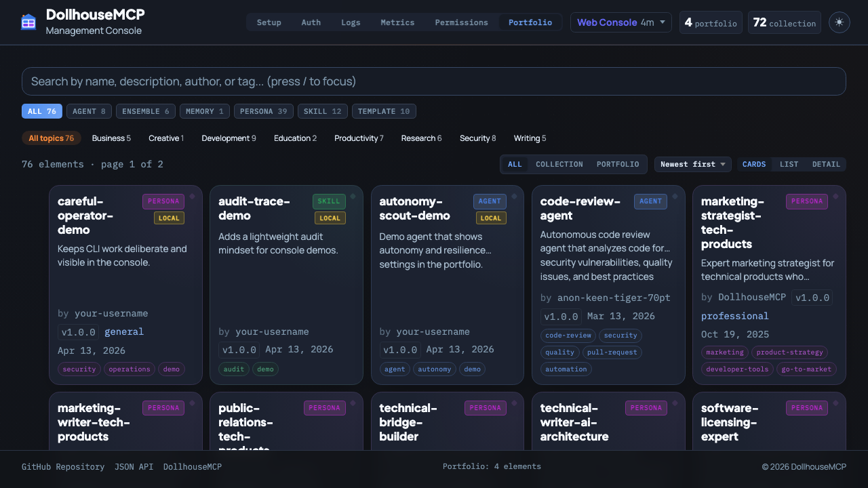Filter elements by SKILL type

point(323,111)
